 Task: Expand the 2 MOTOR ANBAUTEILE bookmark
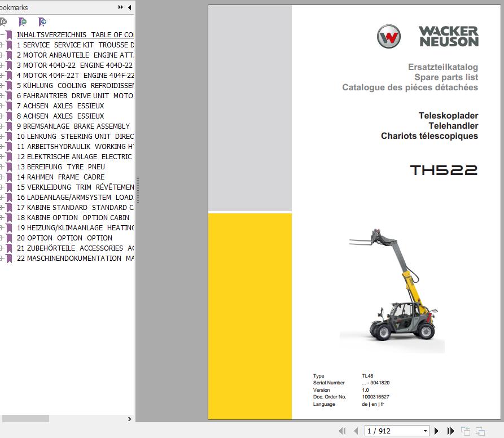1,55
